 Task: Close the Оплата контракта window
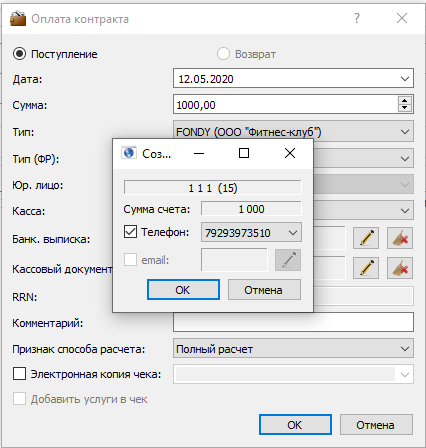402,18
